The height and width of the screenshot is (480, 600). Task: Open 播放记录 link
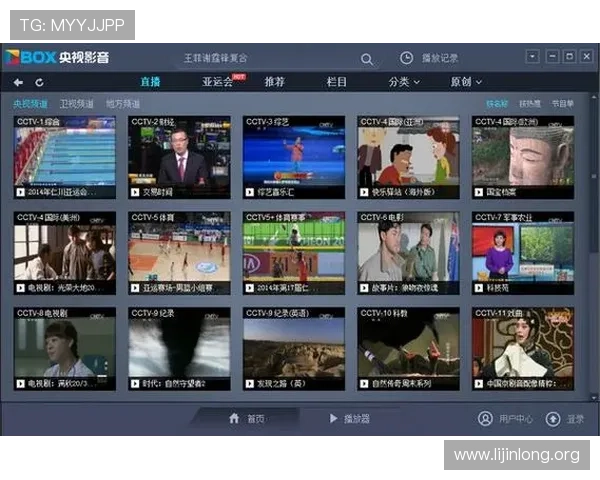440,58
